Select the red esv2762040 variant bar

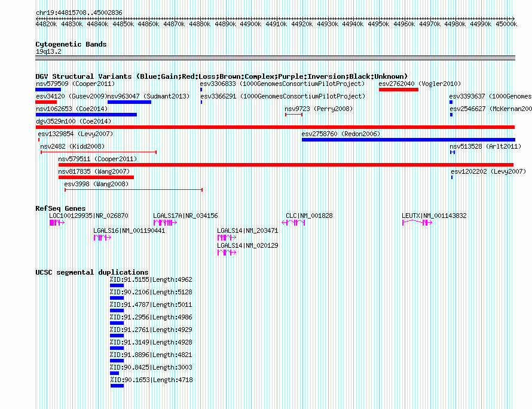click(x=399, y=90)
